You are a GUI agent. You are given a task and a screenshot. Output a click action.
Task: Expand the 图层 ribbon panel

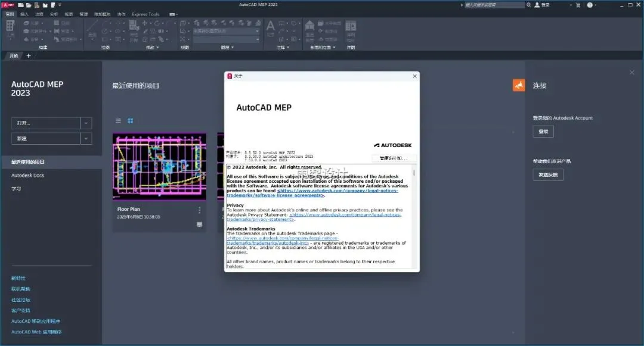227,48
